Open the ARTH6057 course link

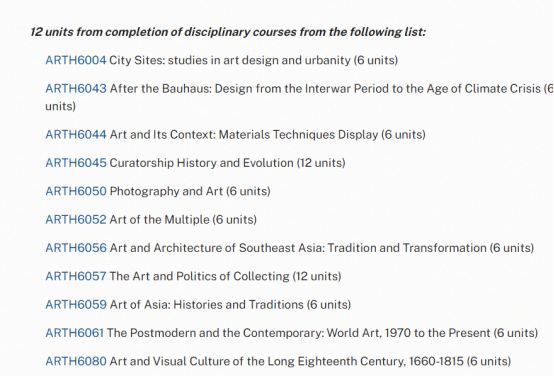[x=76, y=276]
